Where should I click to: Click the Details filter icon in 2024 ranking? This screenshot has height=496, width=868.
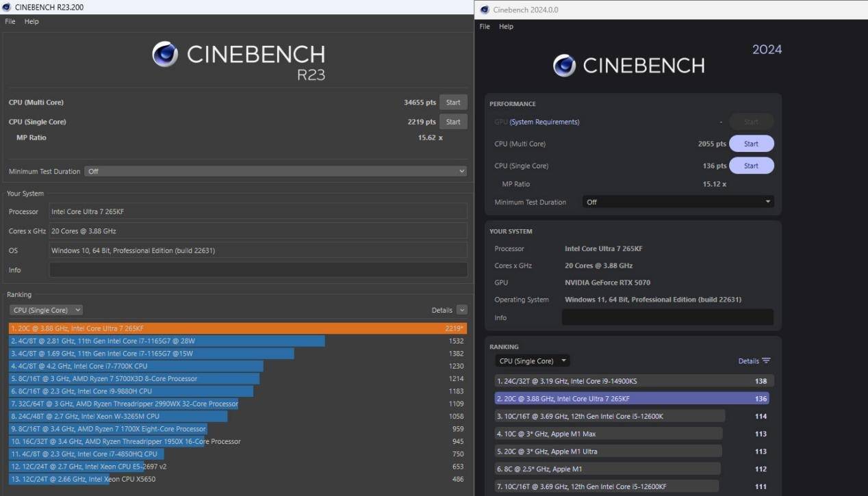(x=766, y=361)
